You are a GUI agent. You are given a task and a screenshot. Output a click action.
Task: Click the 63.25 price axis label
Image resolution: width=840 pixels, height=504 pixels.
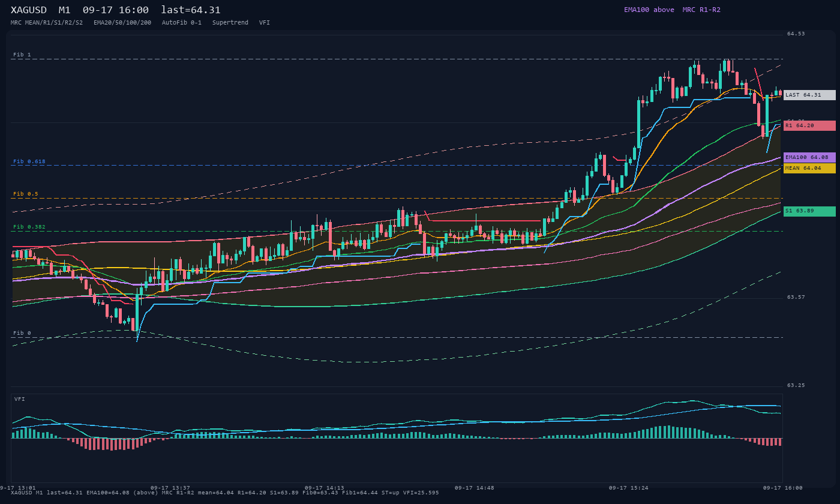click(796, 385)
